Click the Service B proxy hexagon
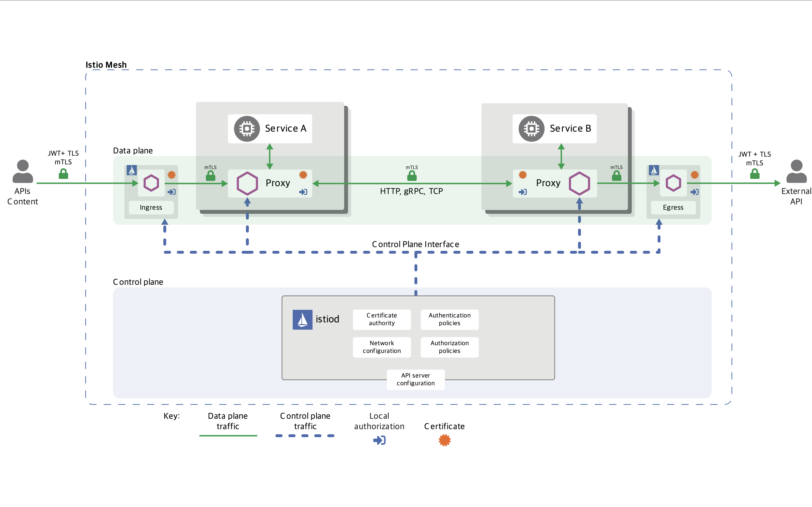This screenshot has width=812, height=507. [579, 183]
